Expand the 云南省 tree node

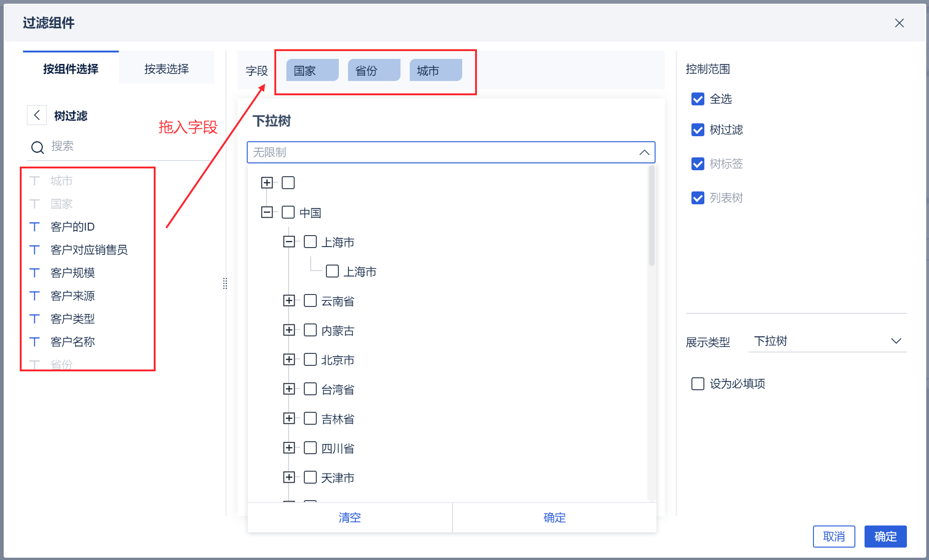point(289,301)
